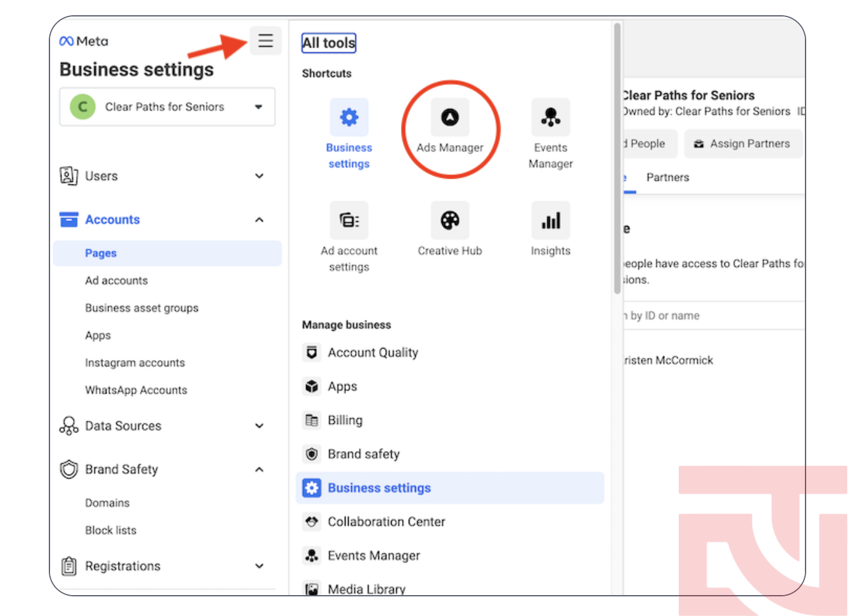Click the Shortcuts section label
This screenshot has width=848, height=616.
(x=326, y=74)
